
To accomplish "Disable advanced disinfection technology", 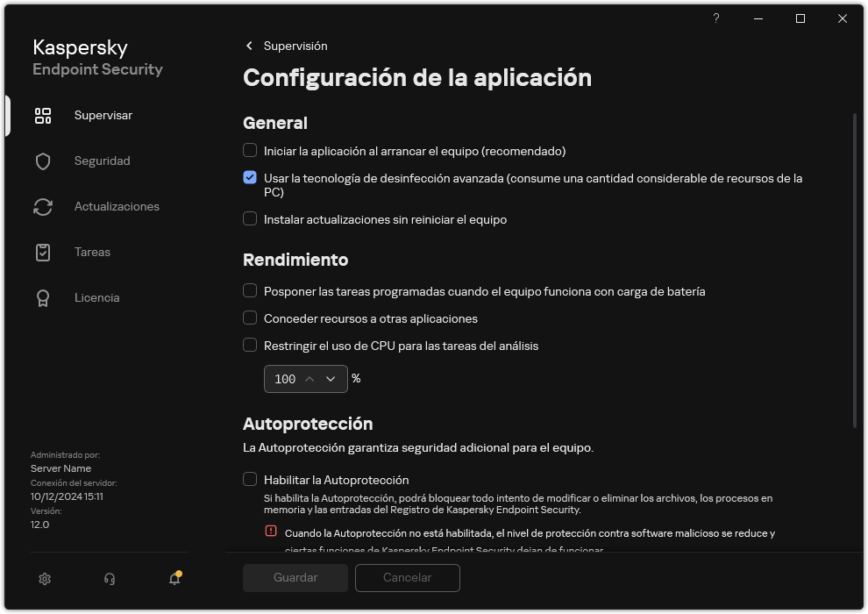I will 250,178.
